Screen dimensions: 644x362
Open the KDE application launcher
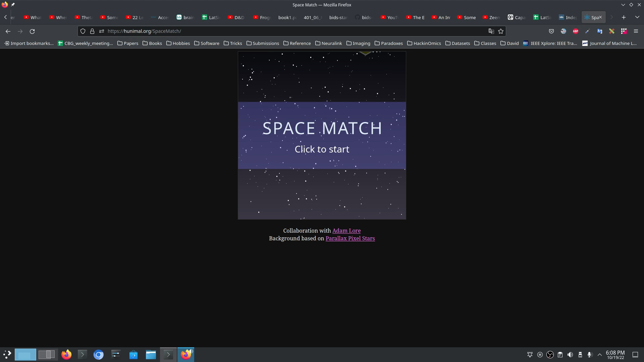click(x=7, y=355)
